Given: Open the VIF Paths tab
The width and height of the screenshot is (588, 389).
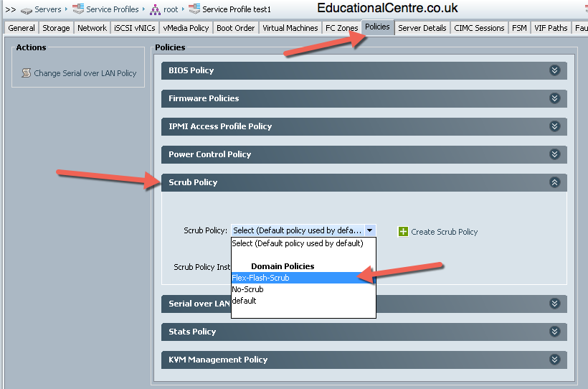Looking at the screenshot, I should (551, 28).
